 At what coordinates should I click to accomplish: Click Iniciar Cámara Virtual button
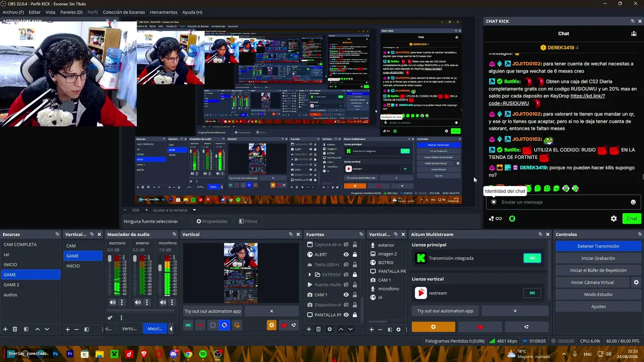(x=592, y=283)
